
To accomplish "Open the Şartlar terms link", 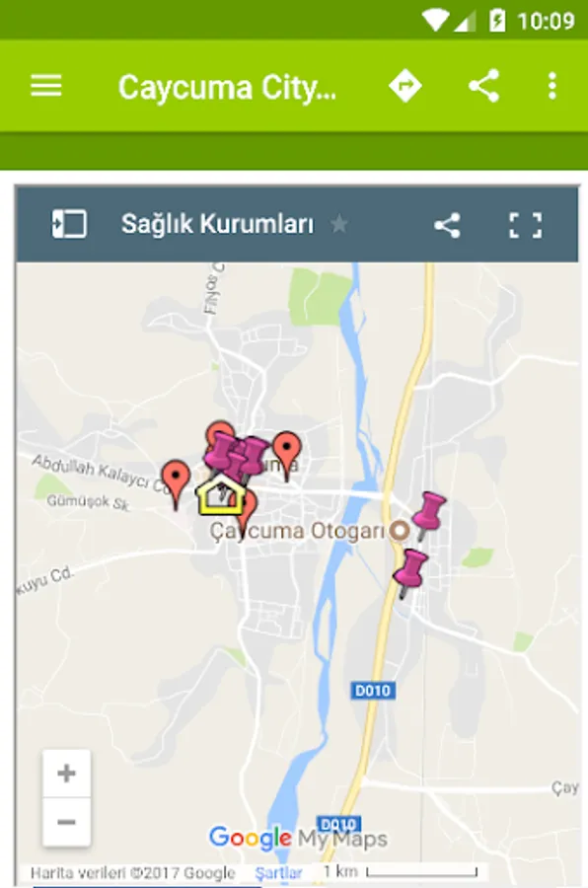I will [x=278, y=873].
